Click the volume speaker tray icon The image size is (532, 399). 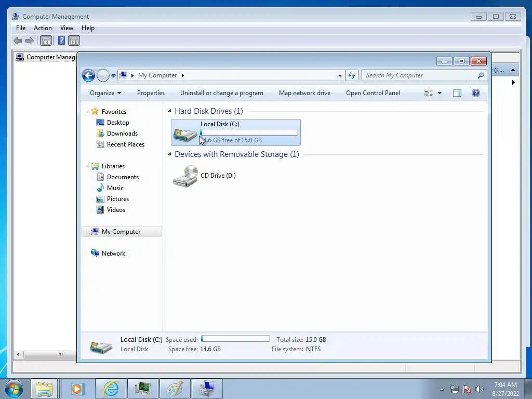coord(479,389)
